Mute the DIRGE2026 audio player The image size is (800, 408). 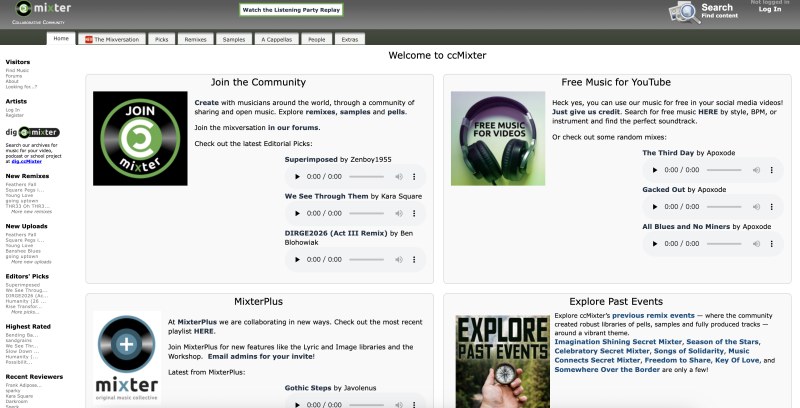[x=399, y=260]
